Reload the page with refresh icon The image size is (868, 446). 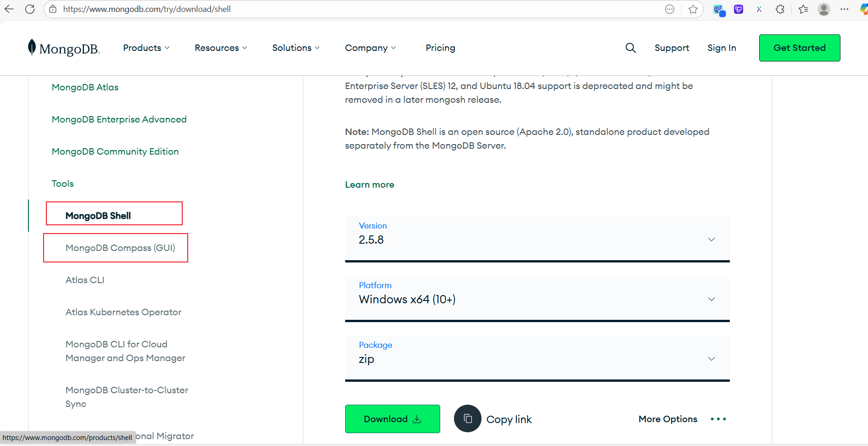(x=30, y=9)
